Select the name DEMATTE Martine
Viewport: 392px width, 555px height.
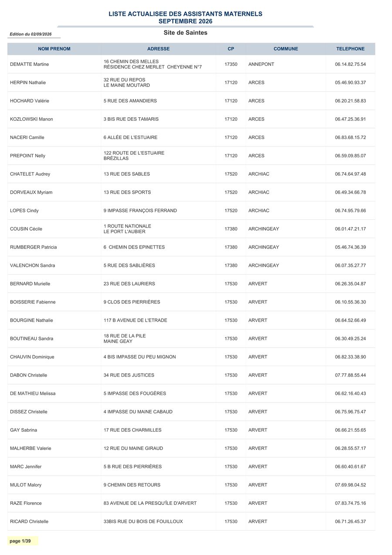(x=30, y=65)
